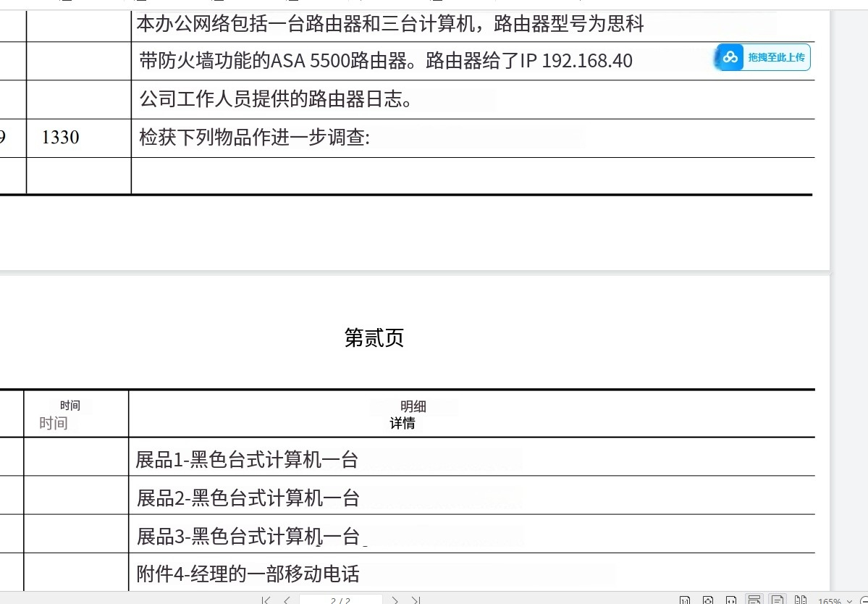Select the actual size 1:1 view icon
868x604 pixels.
click(x=685, y=600)
